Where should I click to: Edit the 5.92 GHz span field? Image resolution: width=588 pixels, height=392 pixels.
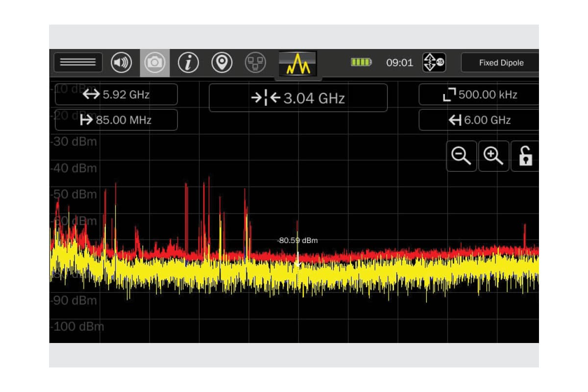116,95
